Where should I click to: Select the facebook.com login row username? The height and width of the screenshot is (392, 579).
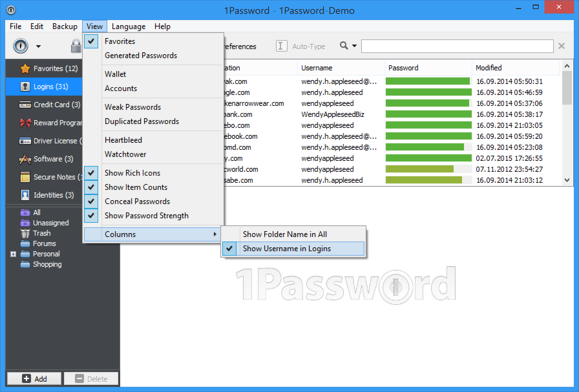pyautogui.click(x=339, y=136)
